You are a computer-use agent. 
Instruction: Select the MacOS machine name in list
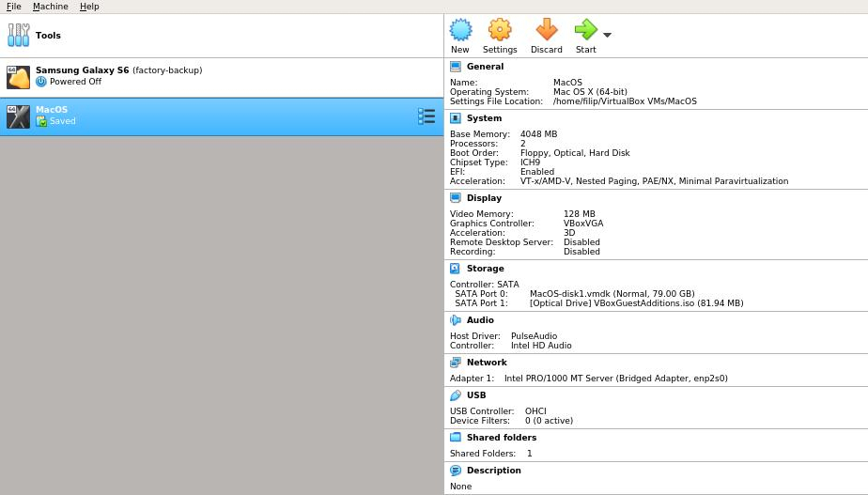(x=52, y=110)
